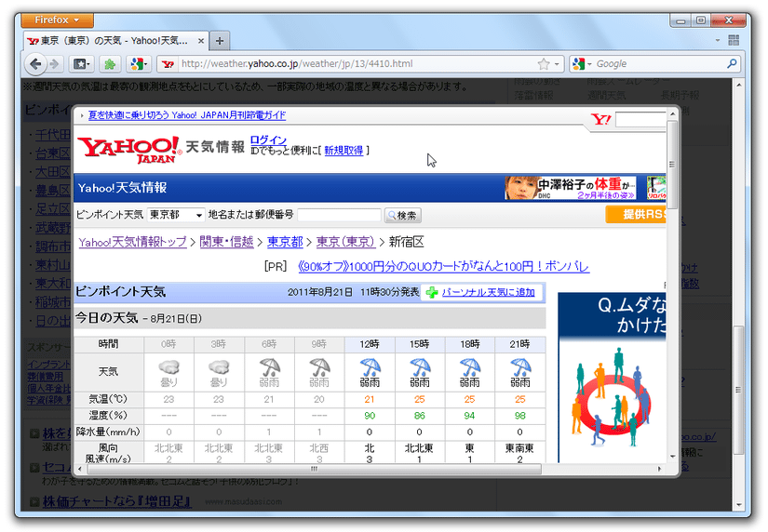Click the popup's horizontal scrollbar left arrow
Image resolution: width=768 pixels, height=532 pixels.
[x=80, y=469]
